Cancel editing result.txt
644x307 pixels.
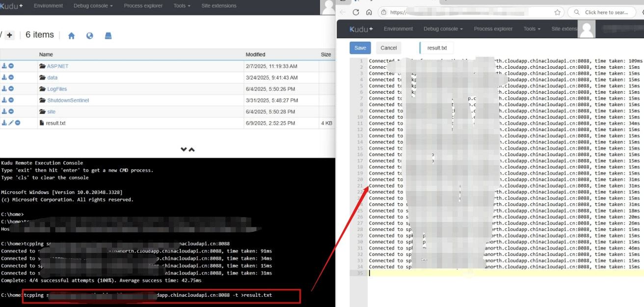click(389, 48)
